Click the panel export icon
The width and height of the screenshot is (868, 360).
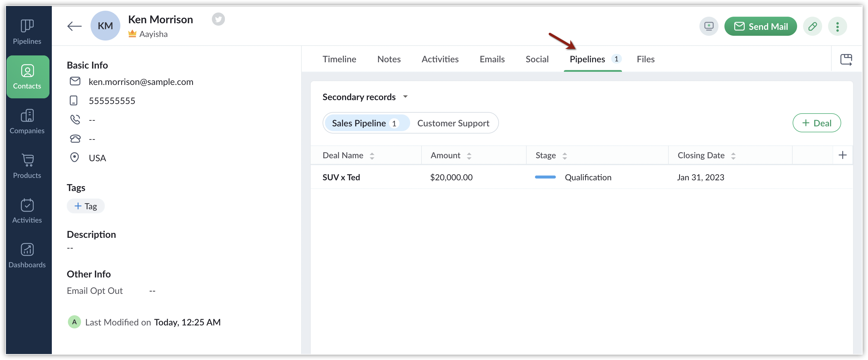coord(846,59)
